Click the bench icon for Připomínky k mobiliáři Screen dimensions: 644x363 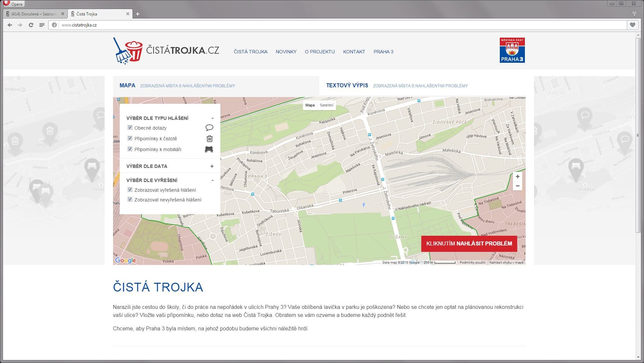click(x=209, y=149)
